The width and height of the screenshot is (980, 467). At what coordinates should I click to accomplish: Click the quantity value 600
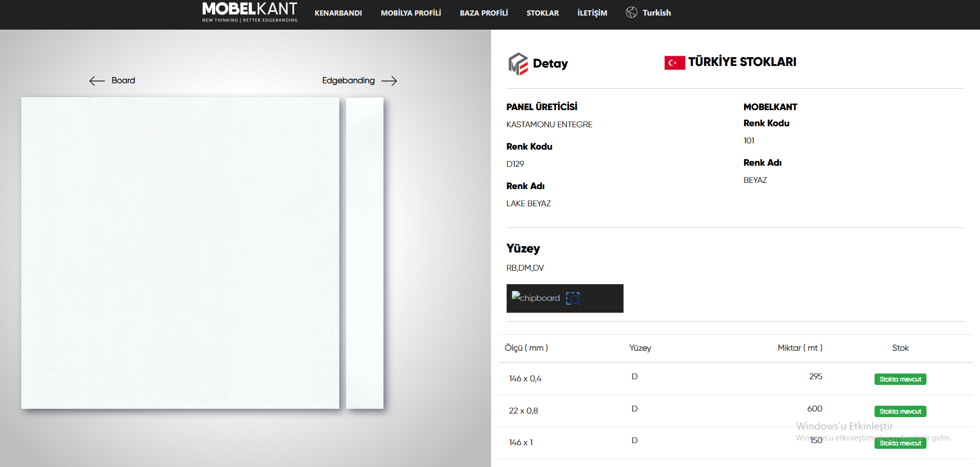[x=815, y=409]
